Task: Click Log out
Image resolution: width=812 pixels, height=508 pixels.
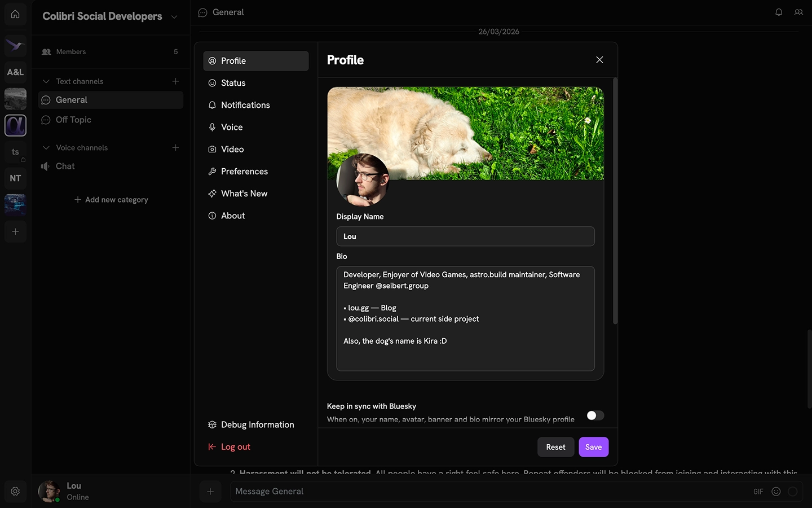Action: pos(256,446)
